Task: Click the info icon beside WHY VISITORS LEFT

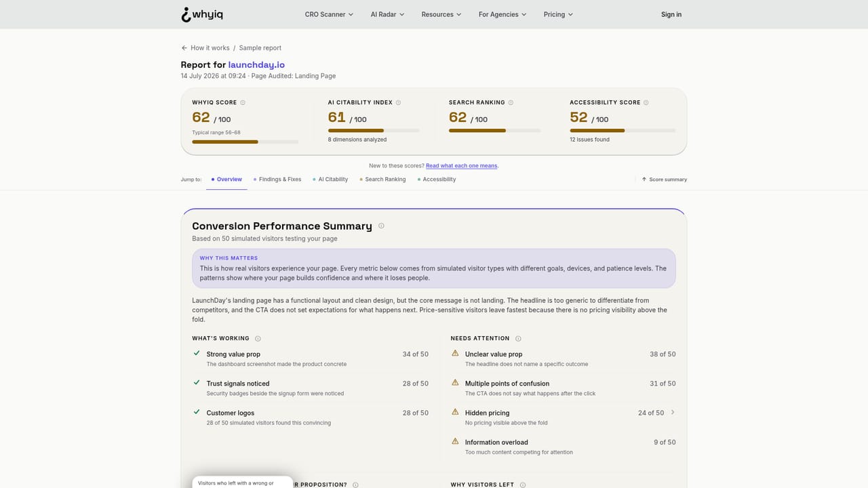Action: click(523, 485)
